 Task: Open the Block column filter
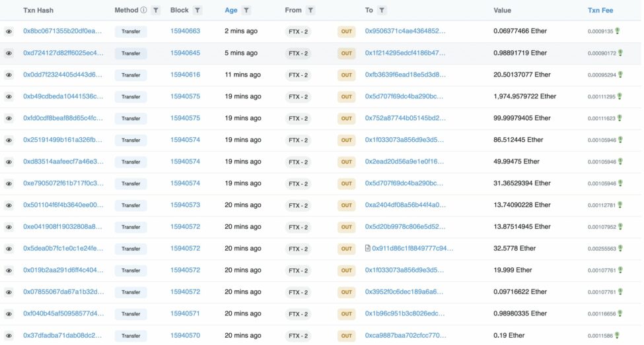[x=197, y=11]
